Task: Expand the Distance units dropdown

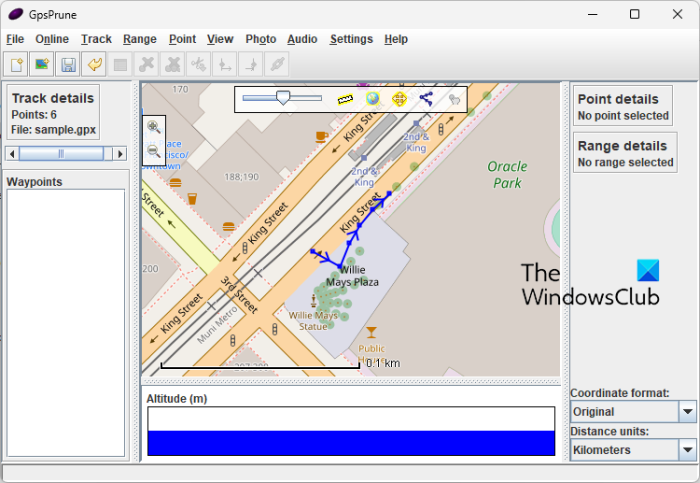Action: [687, 450]
